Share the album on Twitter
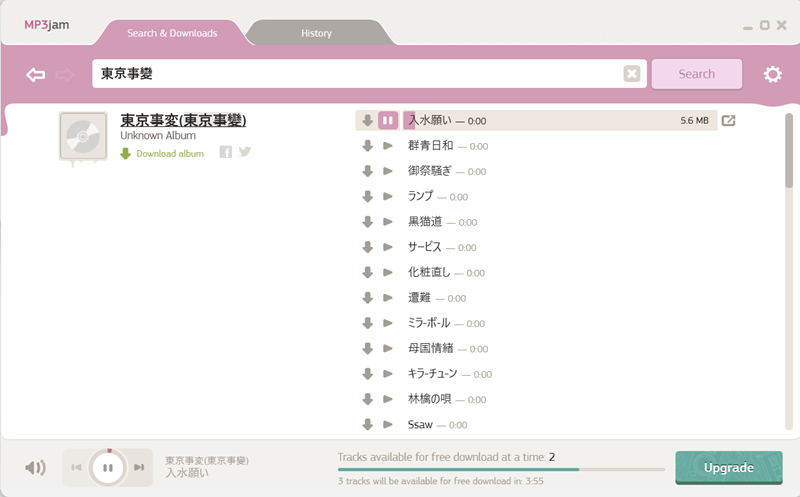This screenshot has height=497, width=800. (x=245, y=152)
